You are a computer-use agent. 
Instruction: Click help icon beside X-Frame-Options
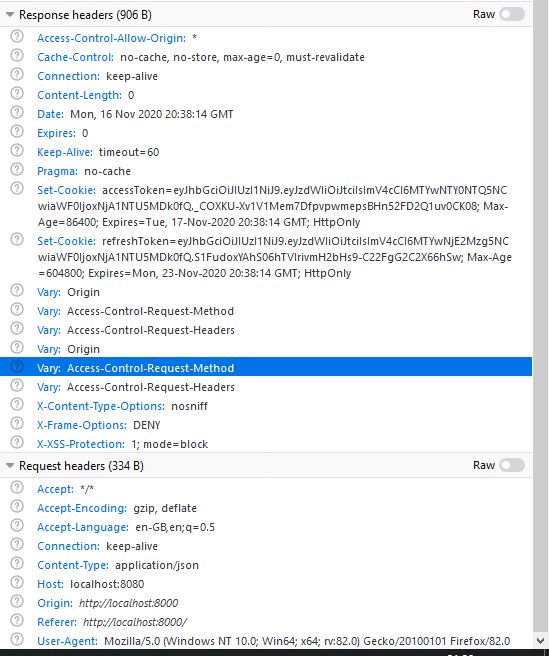(x=17, y=423)
